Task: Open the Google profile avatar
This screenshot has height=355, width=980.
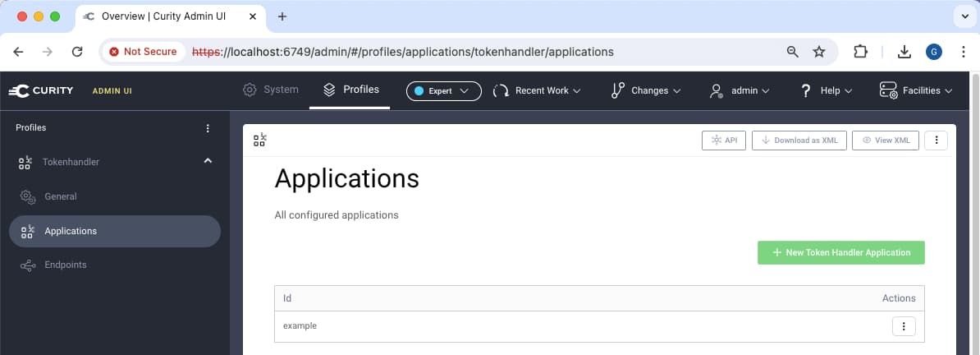Action: coord(934,52)
